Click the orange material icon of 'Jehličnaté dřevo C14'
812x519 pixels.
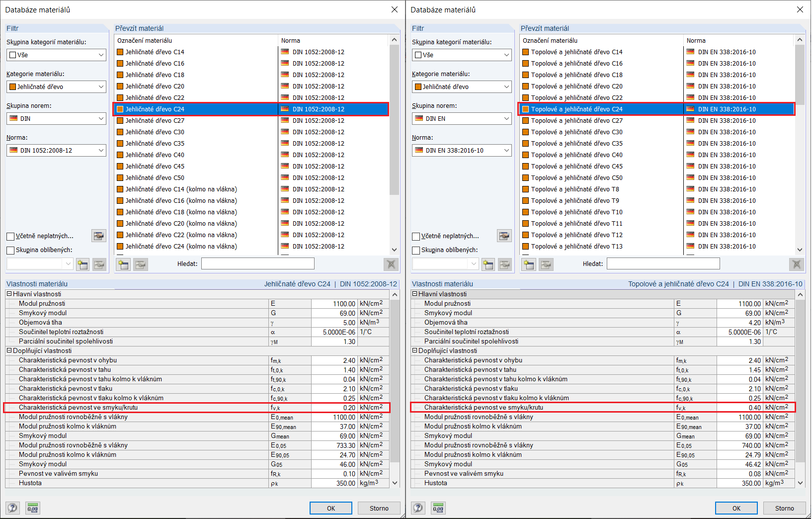tap(120, 52)
